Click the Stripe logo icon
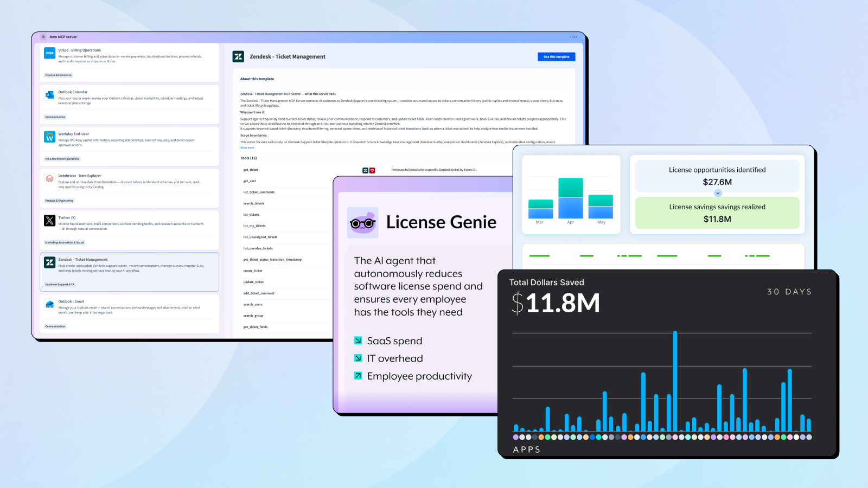 (49, 53)
